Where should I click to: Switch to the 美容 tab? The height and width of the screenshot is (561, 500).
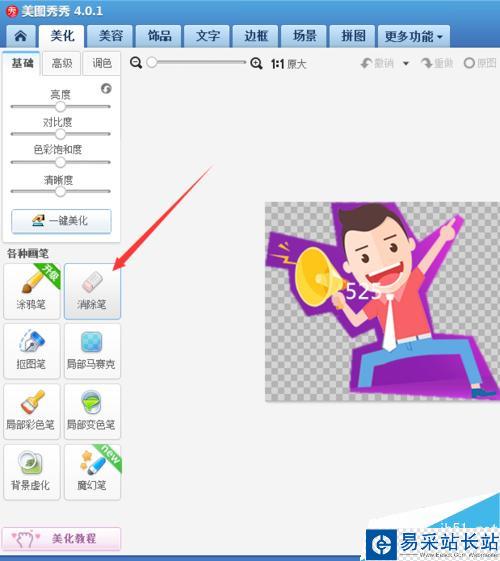pos(110,36)
